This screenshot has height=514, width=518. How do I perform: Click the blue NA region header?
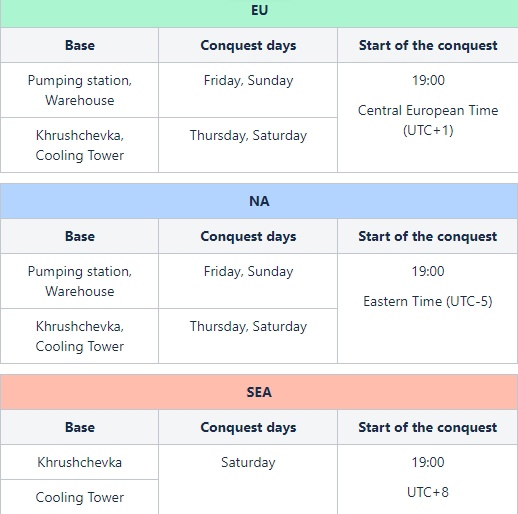pos(259,201)
